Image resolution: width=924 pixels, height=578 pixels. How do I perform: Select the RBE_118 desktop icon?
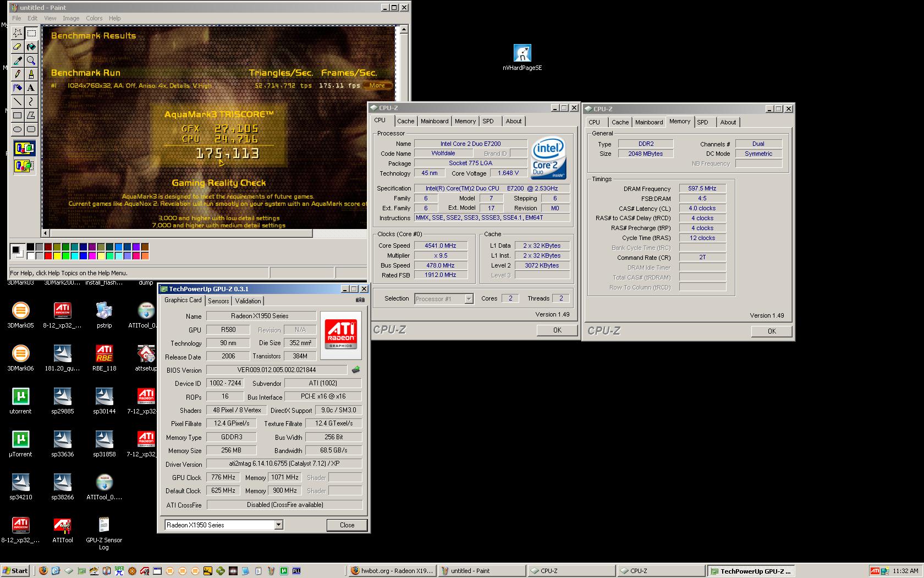pos(104,358)
